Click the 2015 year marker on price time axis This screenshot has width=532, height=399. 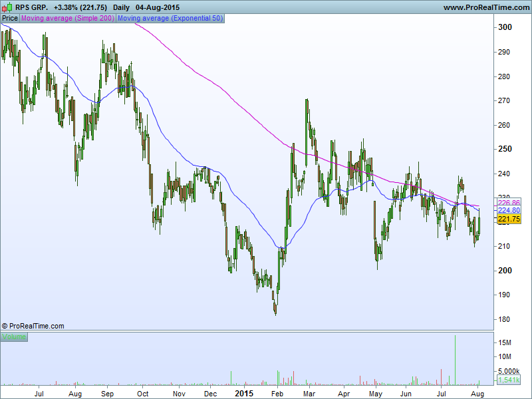pyautogui.click(x=244, y=393)
